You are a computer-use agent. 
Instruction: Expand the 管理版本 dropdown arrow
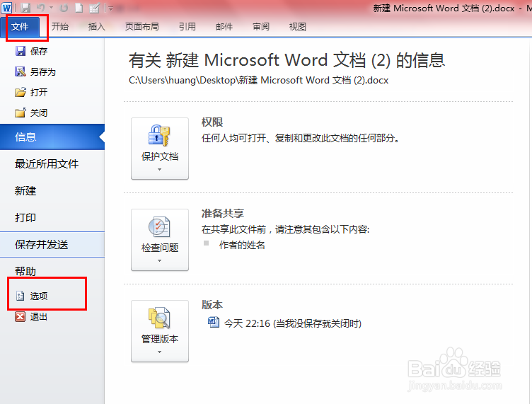click(x=159, y=352)
